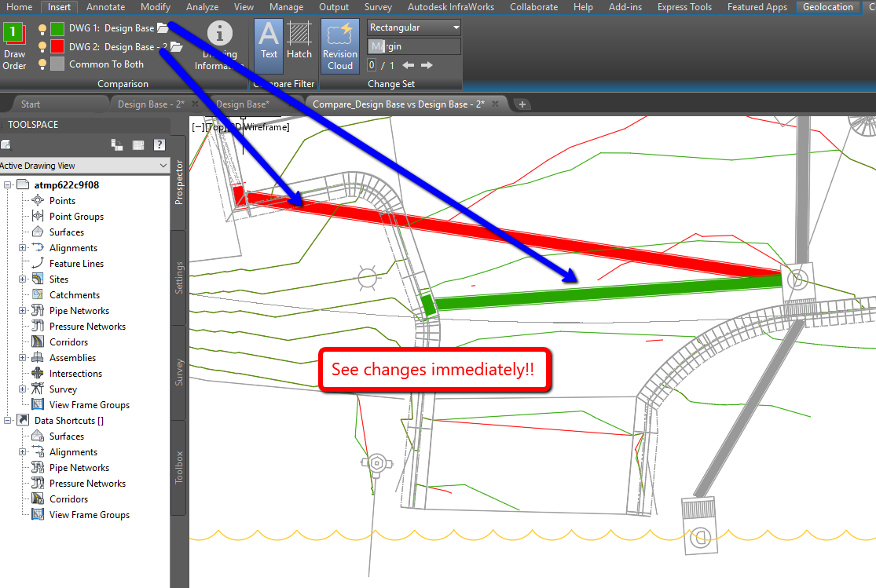This screenshot has width=876, height=588.
Task: Enable the Revision Cloud tool
Action: point(339,46)
